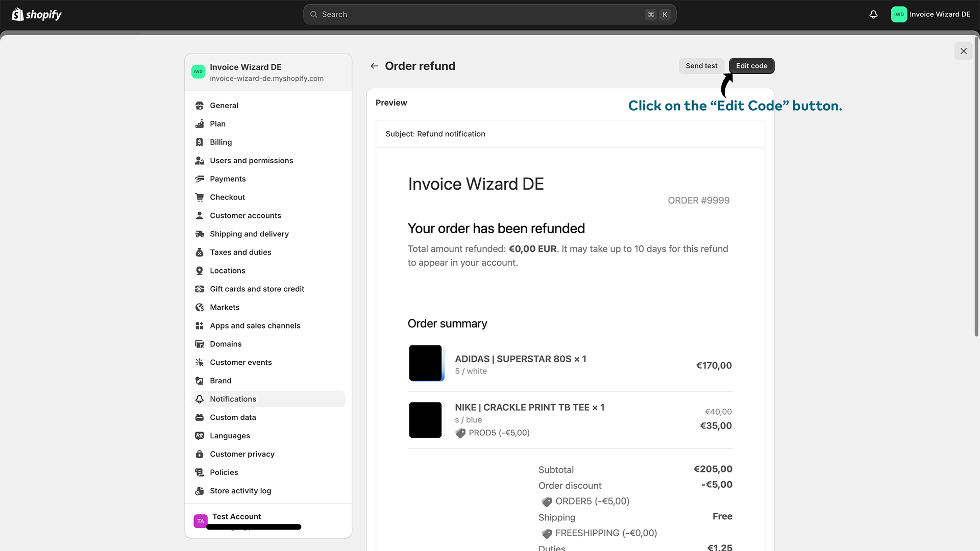Image resolution: width=980 pixels, height=551 pixels.
Task: Click the Locations pin icon
Action: 200,271
